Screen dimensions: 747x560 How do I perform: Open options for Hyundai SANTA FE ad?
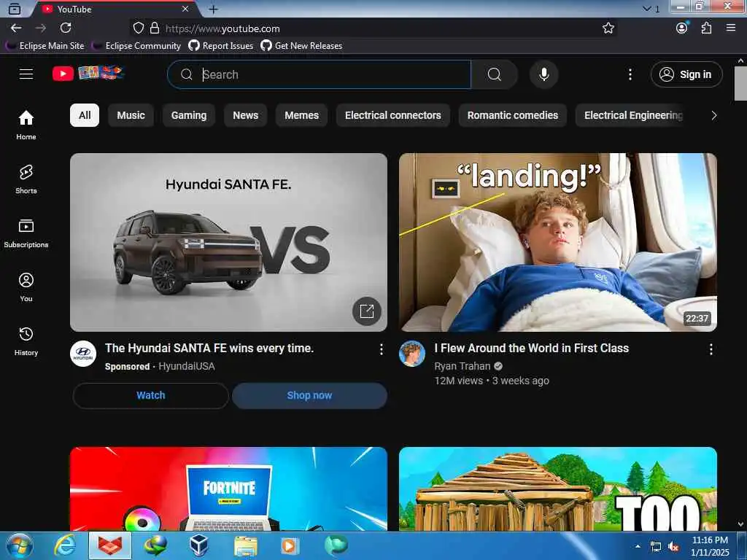coord(381,349)
